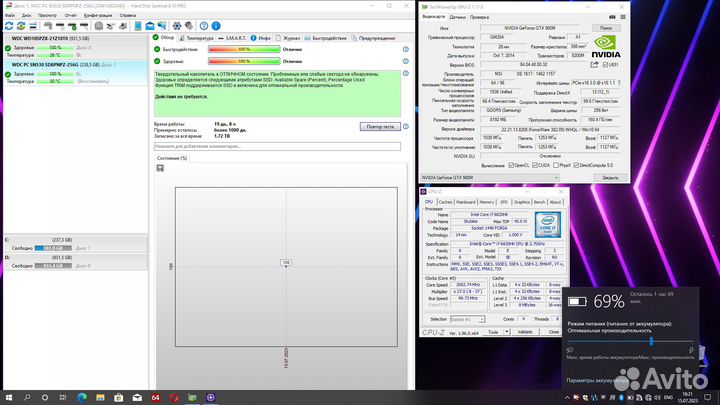Screen dimensions: 720x405
Task: Click the Close button in CPU-Z
Action: [x=554, y=332]
